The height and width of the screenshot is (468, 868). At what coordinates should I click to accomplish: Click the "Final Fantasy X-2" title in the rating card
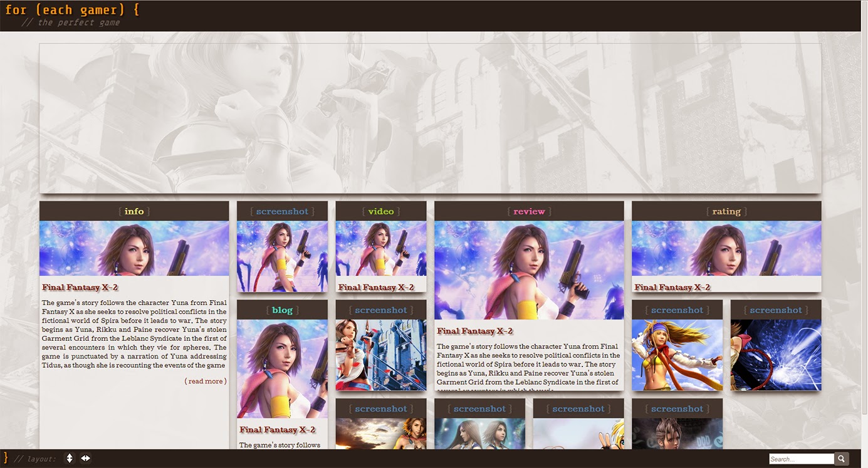coord(672,288)
